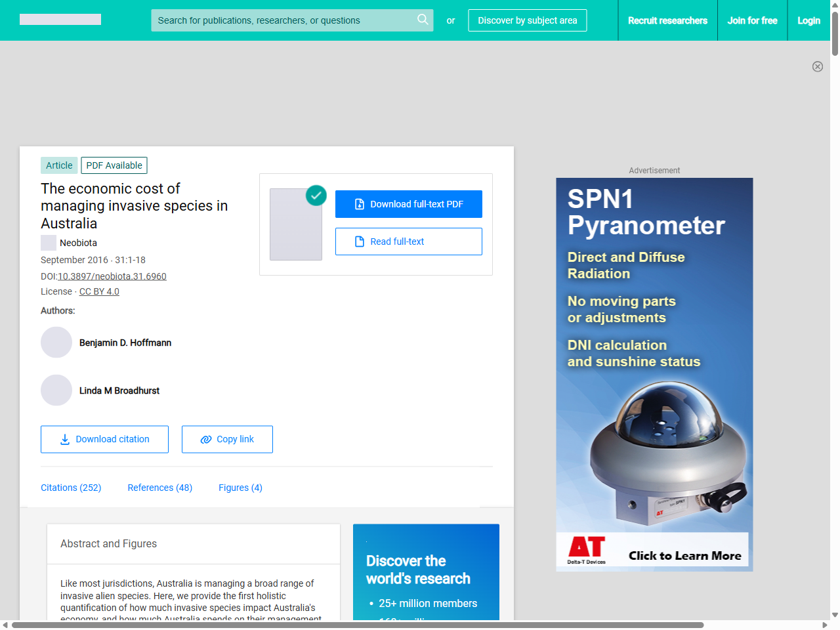The image size is (840, 630).
Task: Click the search magnifier icon
Action: click(423, 20)
